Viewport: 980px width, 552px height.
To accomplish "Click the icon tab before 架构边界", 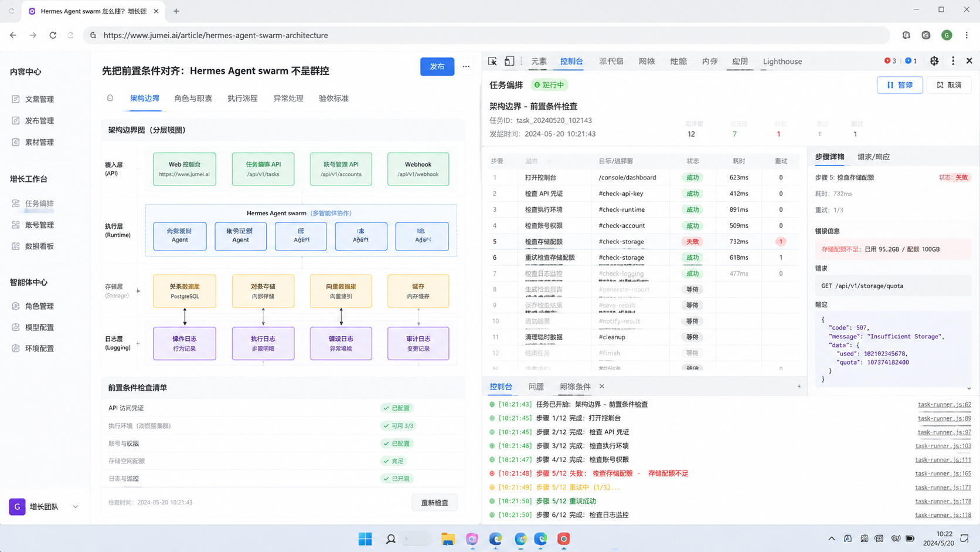I will [110, 99].
